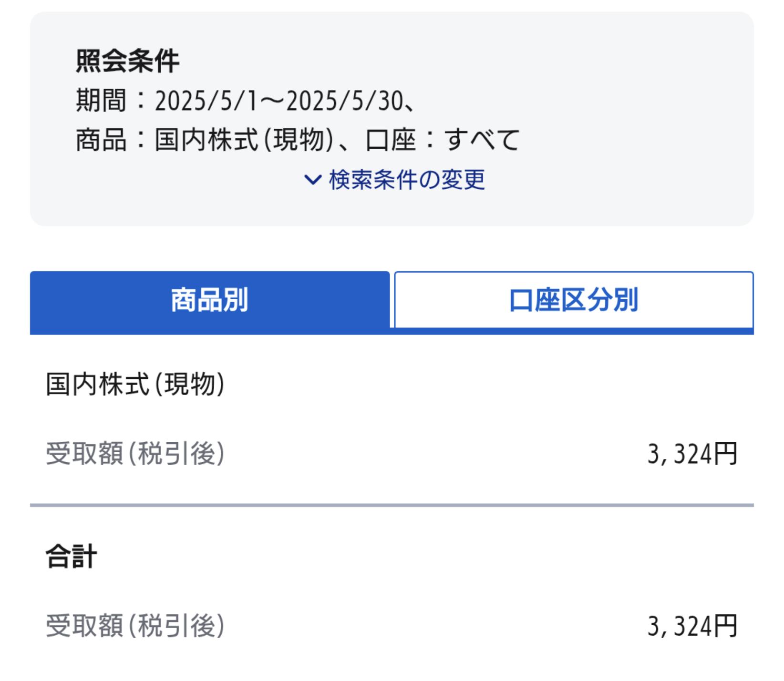Click the date range 2025/5/1～2025/5/30
This screenshot has height=681, width=784.
pyautogui.click(x=279, y=101)
